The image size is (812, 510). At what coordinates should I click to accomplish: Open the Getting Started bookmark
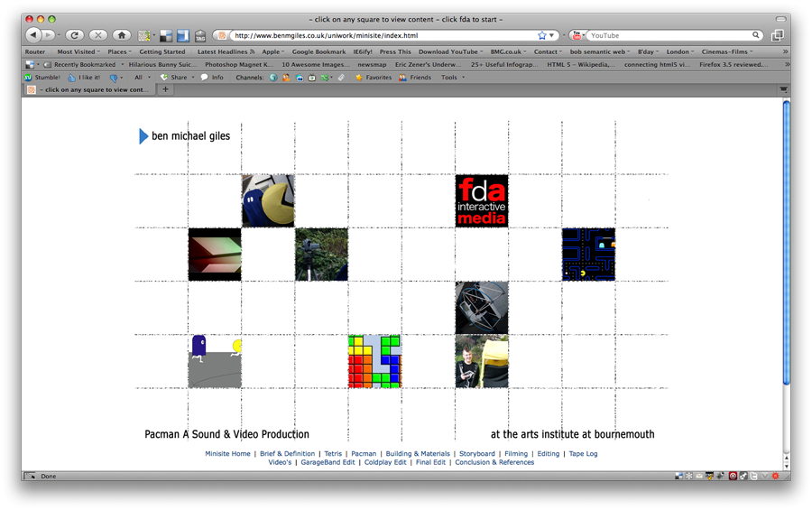[x=162, y=51]
